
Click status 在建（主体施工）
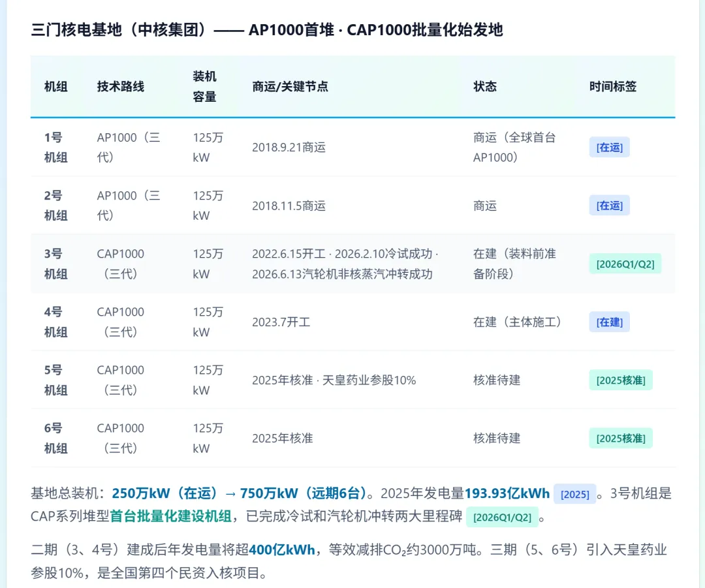(x=517, y=322)
